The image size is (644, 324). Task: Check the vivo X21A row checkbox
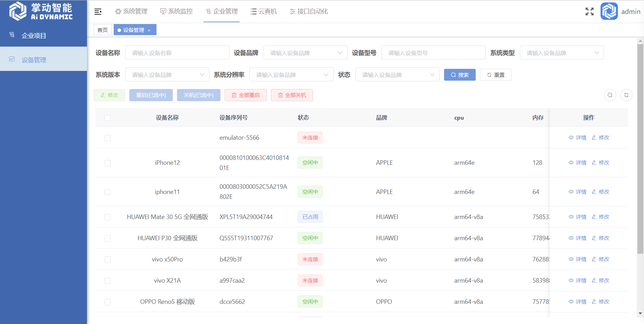(x=108, y=281)
